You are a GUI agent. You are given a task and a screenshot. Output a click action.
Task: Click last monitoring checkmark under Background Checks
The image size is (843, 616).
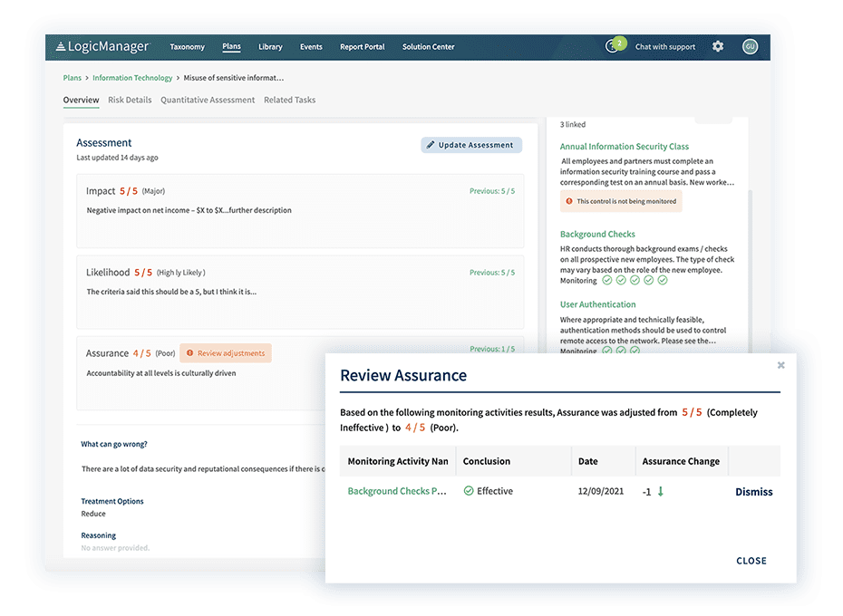click(663, 280)
